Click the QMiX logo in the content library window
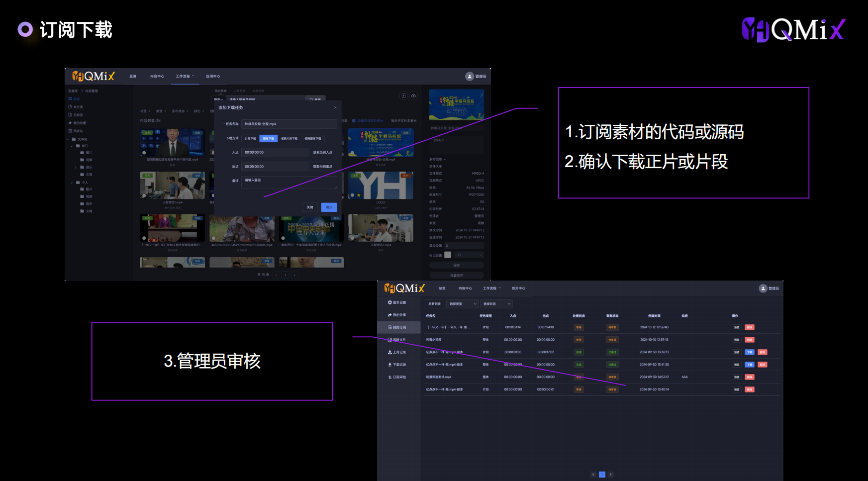Viewport: 868px width, 481px height. click(94, 76)
